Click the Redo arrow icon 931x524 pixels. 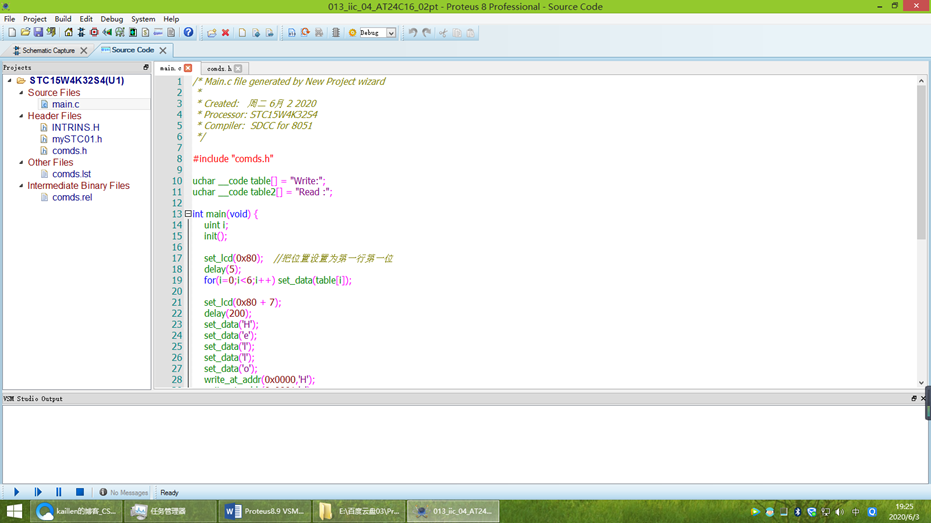click(426, 33)
